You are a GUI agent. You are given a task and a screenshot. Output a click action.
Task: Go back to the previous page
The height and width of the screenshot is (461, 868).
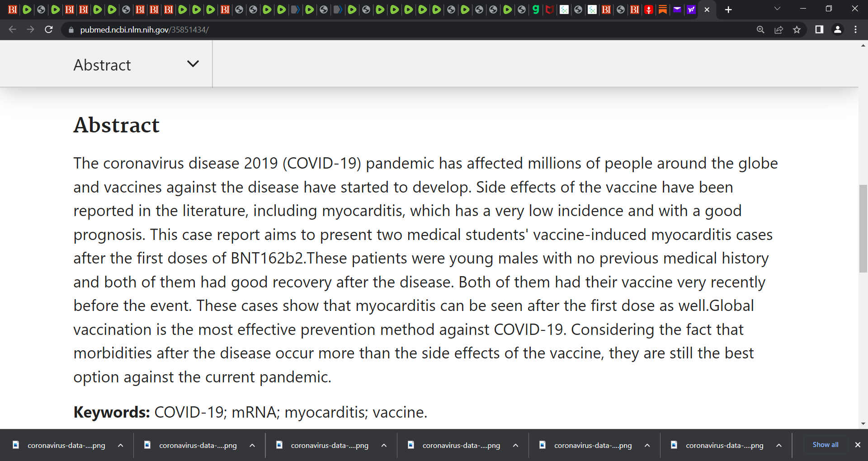[x=12, y=29]
